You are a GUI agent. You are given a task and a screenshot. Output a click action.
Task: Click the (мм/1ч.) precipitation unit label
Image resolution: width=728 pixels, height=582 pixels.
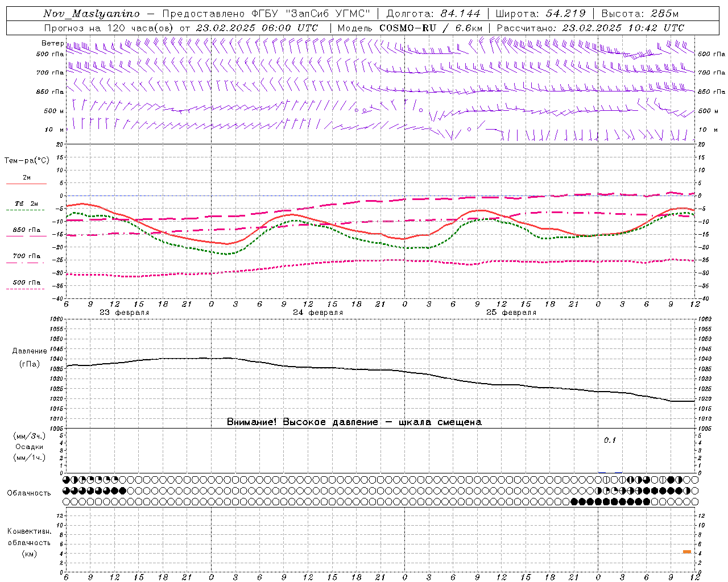(30, 458)
